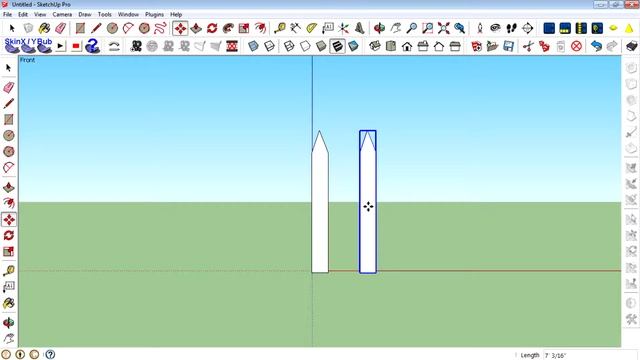This screenshot has width=640, height=360.
Task: Open the Edit menu
Action: point(23,14)
